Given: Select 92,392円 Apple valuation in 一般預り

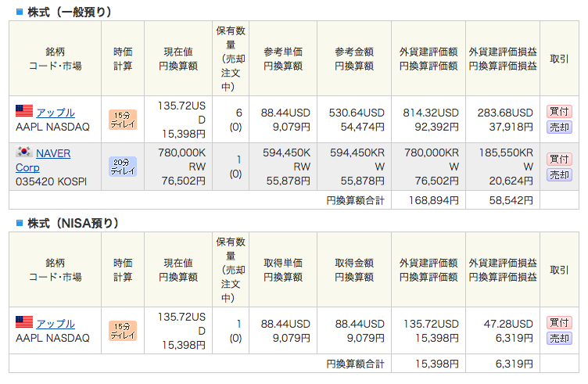Looking at the screenshot, I should (x=436, y=127).
